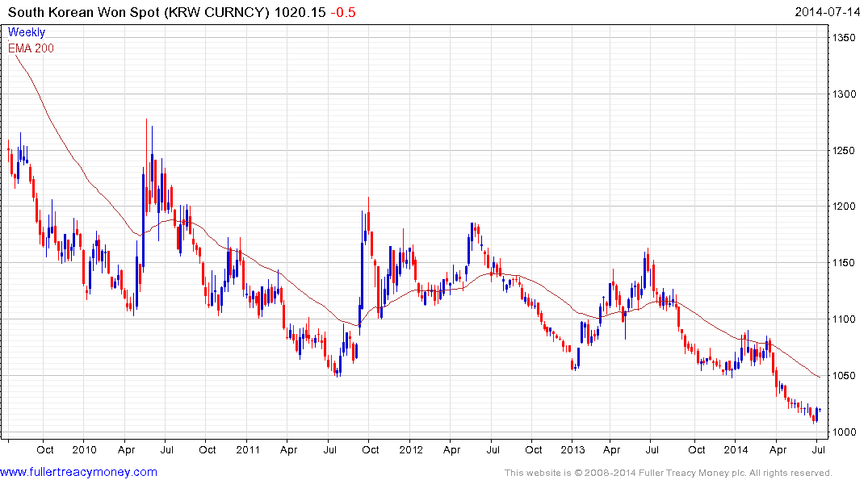Click the 2012 x-axis year label
The width and height of the screenshot is (868, 484).
(411, 449)
